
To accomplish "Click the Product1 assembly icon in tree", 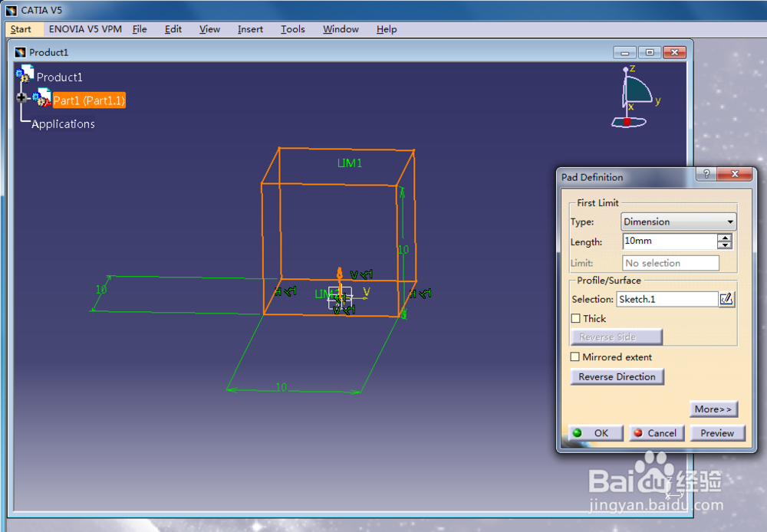I will [x=25, y=74].
